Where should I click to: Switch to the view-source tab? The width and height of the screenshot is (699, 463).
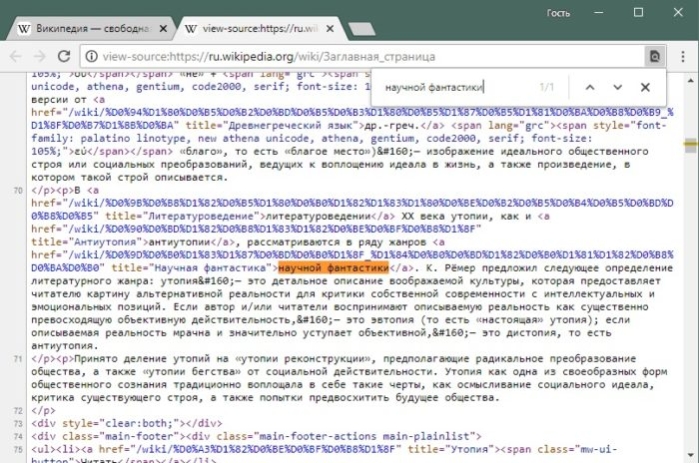[260, 29]
